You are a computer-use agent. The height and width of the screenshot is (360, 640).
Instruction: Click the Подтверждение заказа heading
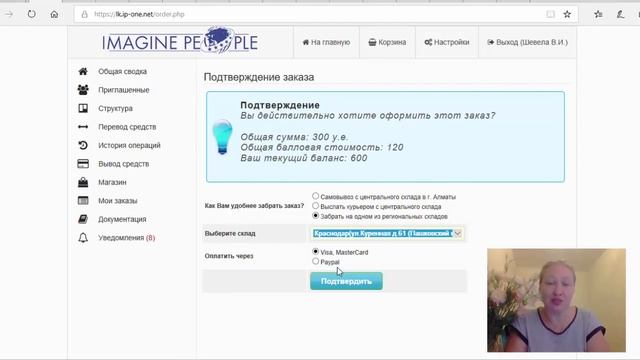coord(259,77)
